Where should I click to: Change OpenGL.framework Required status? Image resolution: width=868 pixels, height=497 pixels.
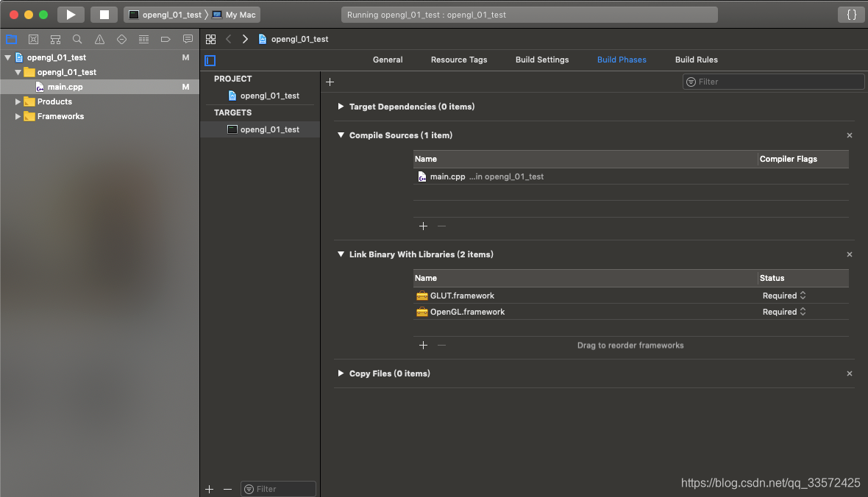(x=784, y=312)
